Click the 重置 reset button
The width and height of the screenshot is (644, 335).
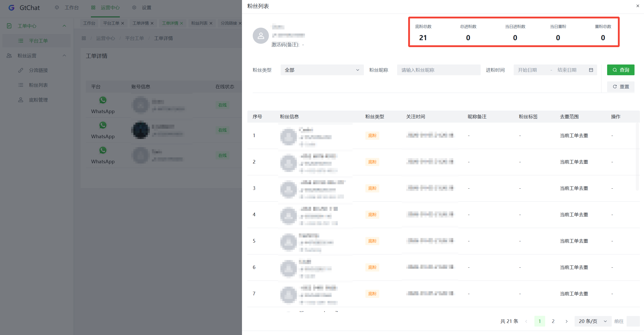620,87
